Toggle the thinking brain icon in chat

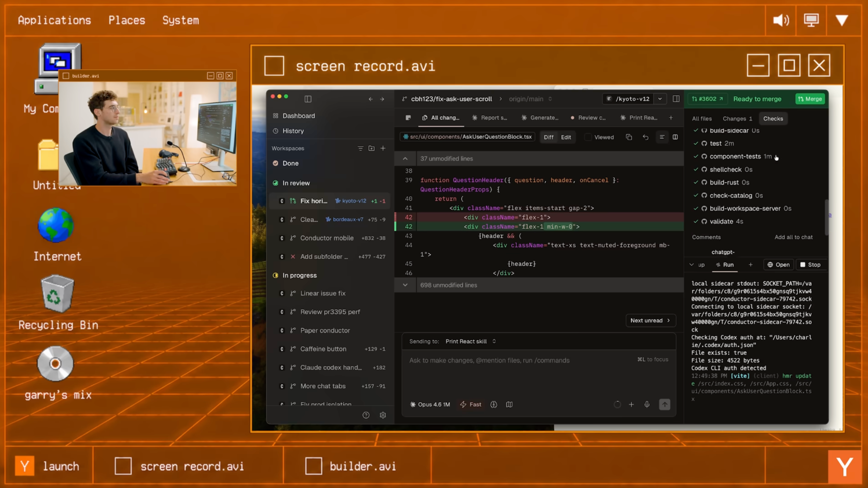pos(494,405)
